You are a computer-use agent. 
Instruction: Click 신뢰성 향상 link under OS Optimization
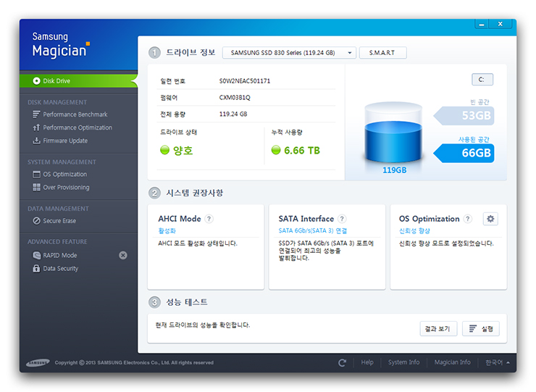[414, 231]
